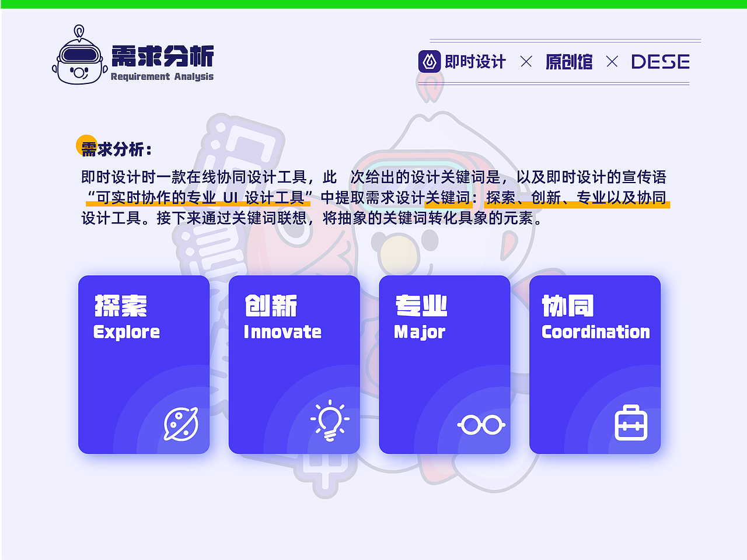Click the Requirement Analysis subtitle text

162,76
